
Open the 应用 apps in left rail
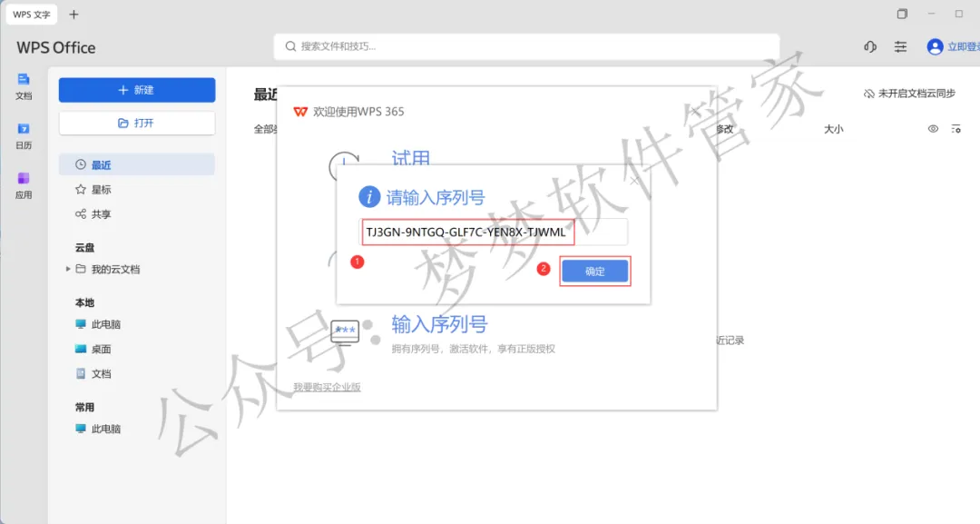pyautogui.click(x=24, y=185)
